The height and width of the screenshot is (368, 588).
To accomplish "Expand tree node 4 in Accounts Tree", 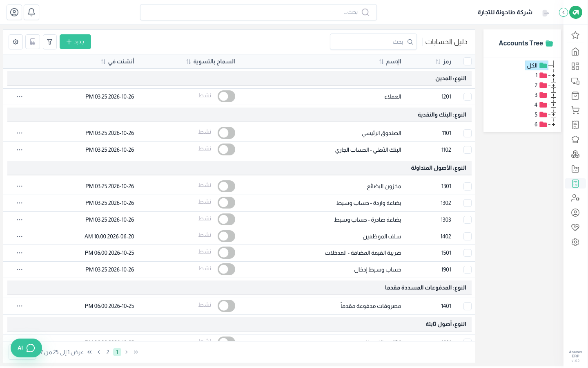I will click(553, 105).
